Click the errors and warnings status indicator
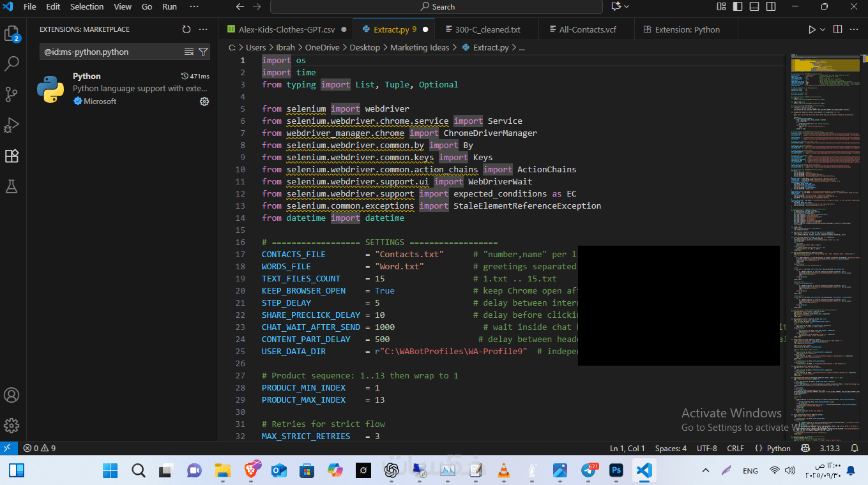 (40, 449)
